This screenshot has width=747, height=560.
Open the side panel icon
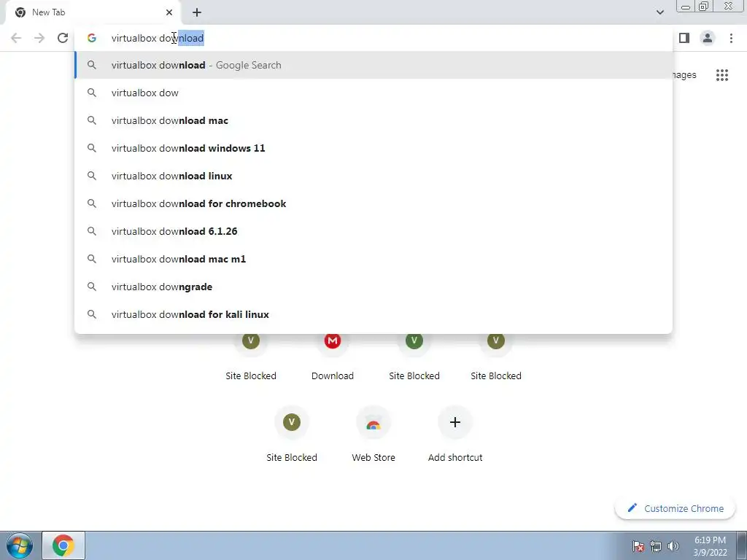(684, 38)
